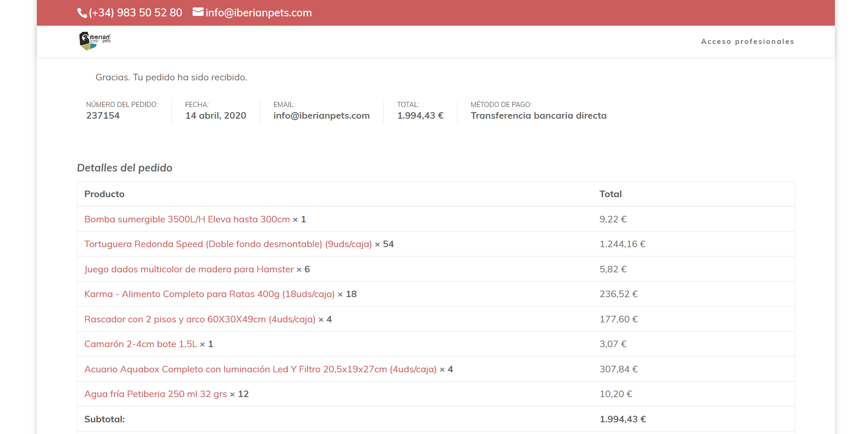Select order number 237154

[x=103, y=115]
